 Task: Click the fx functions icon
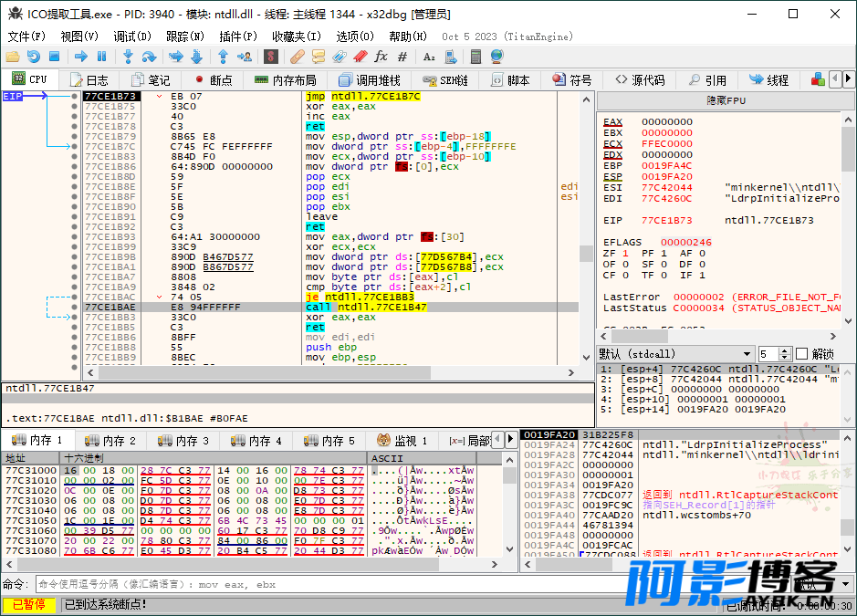click(381, 57)
